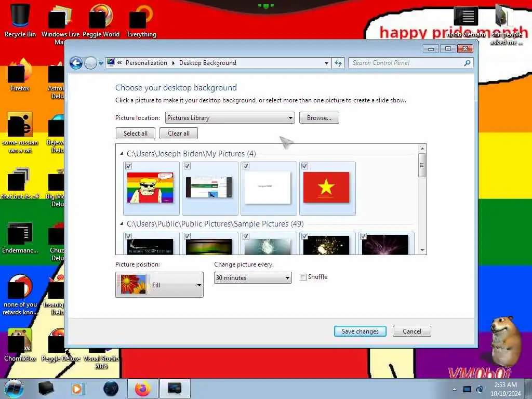Uncheck the gold sparkles sample picture checkbox
The image size is (532, 399).
pos(304,236)
